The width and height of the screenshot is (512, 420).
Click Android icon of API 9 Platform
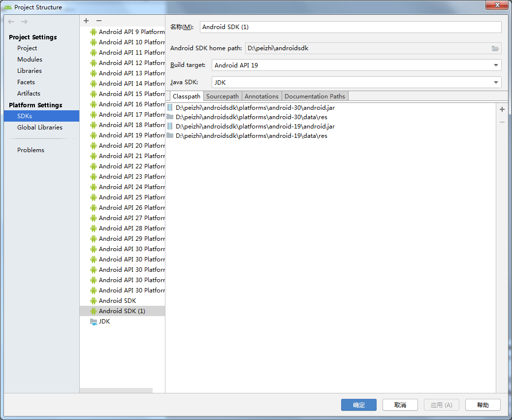[94, 32]
